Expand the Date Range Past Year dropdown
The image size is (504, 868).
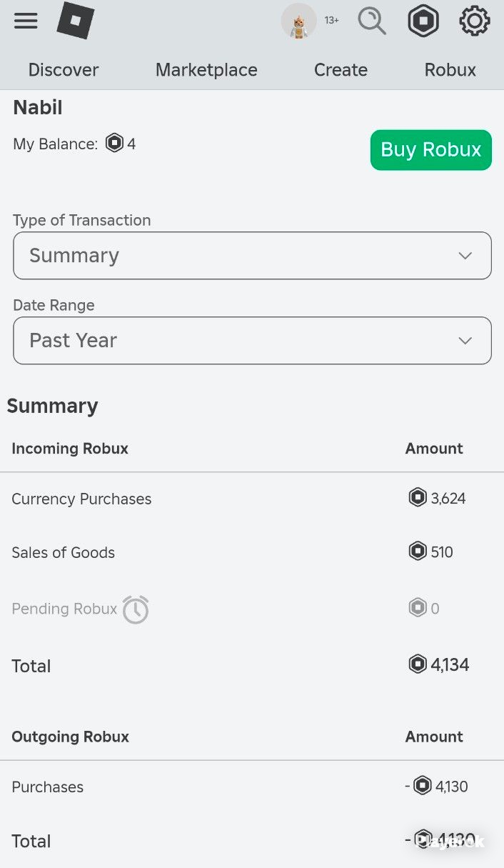pyautogui.click(x=252, y=340)
